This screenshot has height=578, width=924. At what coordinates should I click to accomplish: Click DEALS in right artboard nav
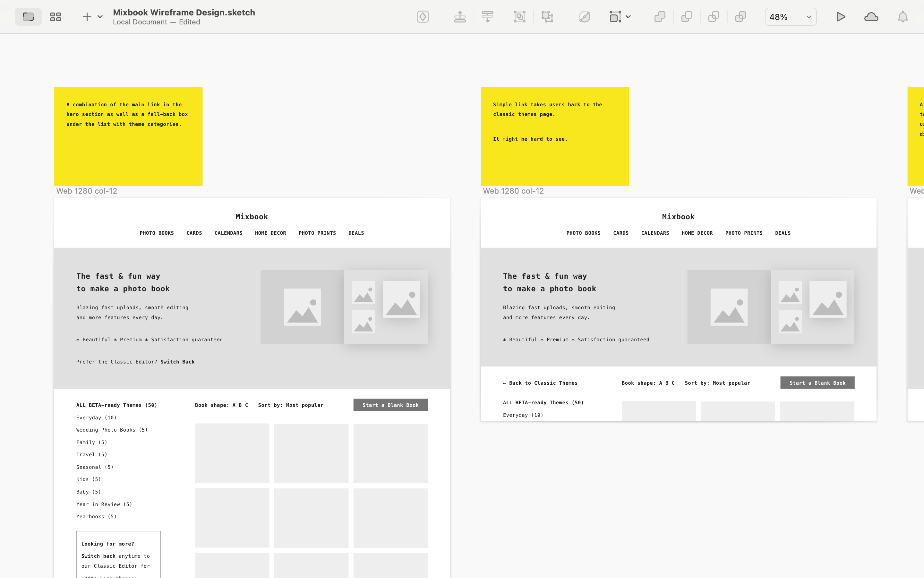point(783,233)
